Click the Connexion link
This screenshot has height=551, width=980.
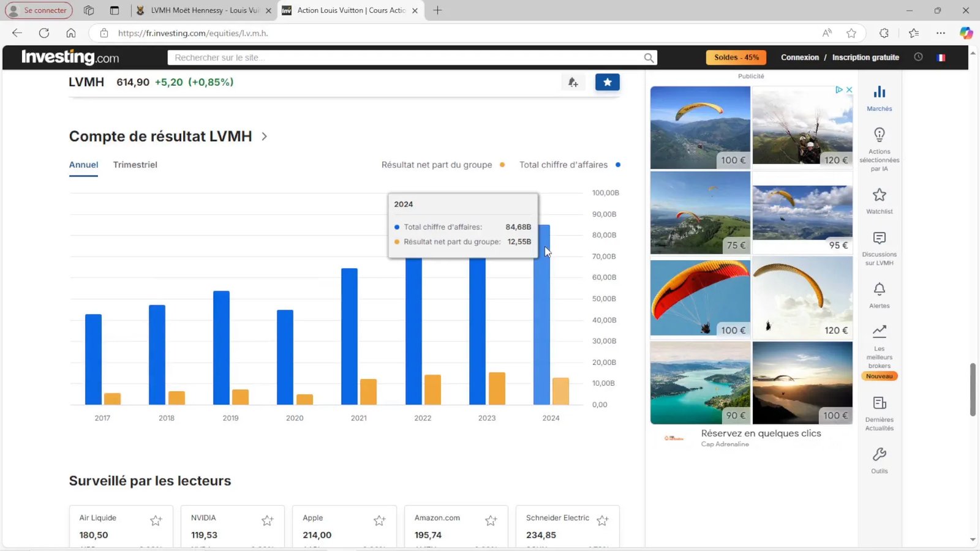point(800,58)
